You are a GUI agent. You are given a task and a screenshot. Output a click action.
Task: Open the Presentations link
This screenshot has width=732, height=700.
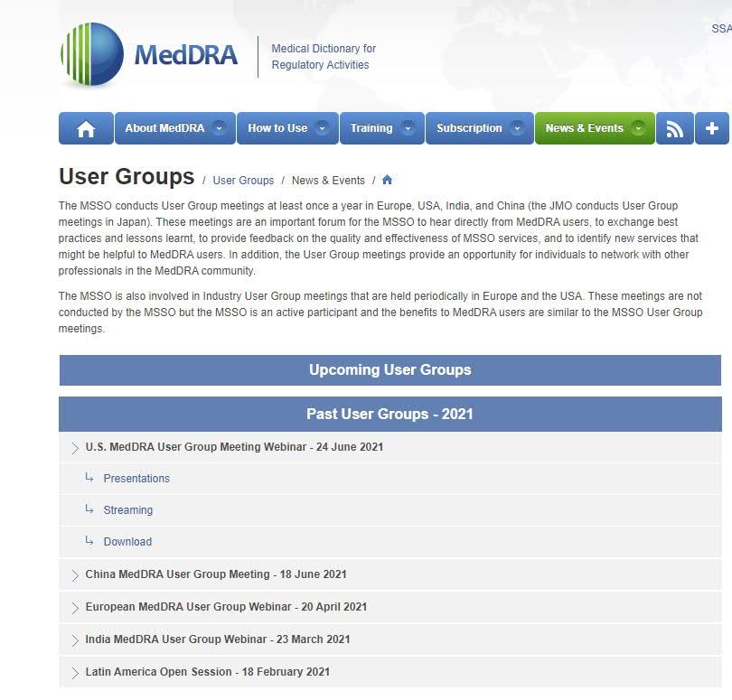[136, 479]
